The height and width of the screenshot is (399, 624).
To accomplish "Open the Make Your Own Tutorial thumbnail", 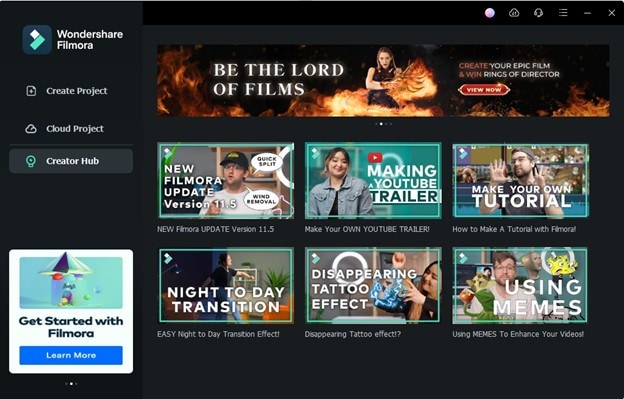I will [x=521, y=181].
